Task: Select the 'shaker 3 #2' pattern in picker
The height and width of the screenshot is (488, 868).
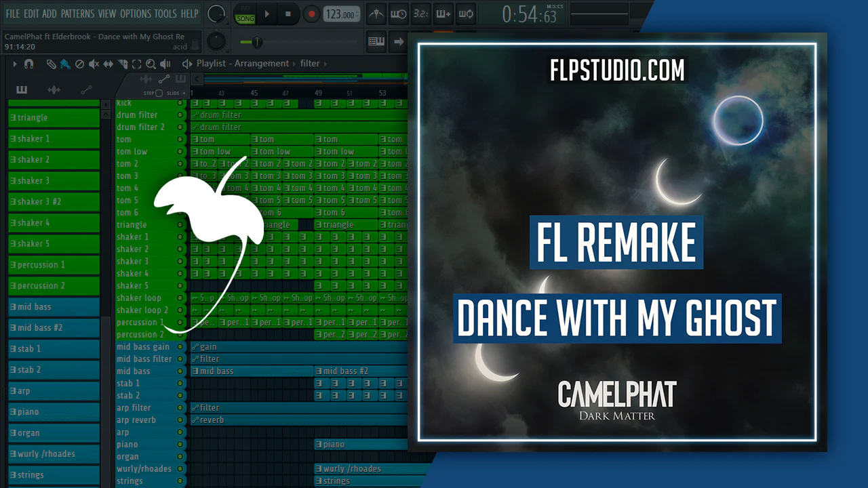Action: (54, 201)
